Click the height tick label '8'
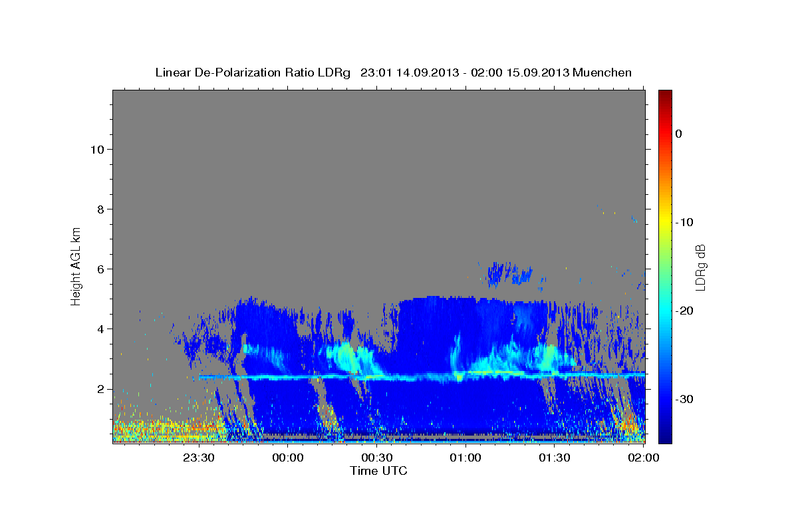 [100, 209]
